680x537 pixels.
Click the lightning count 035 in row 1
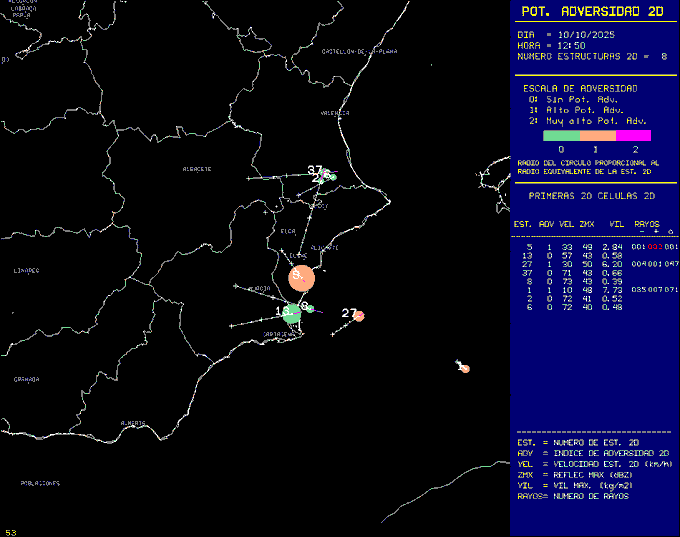click(x=638, y=290)
